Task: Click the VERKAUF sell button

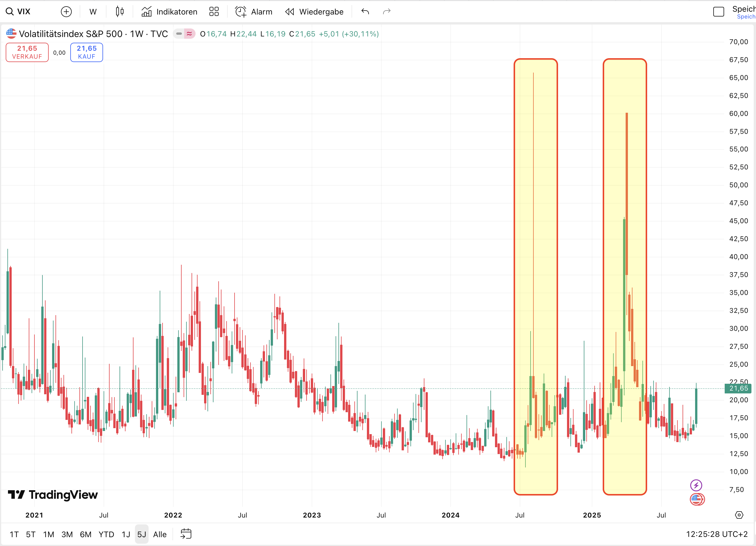Action: coord(27,52)
